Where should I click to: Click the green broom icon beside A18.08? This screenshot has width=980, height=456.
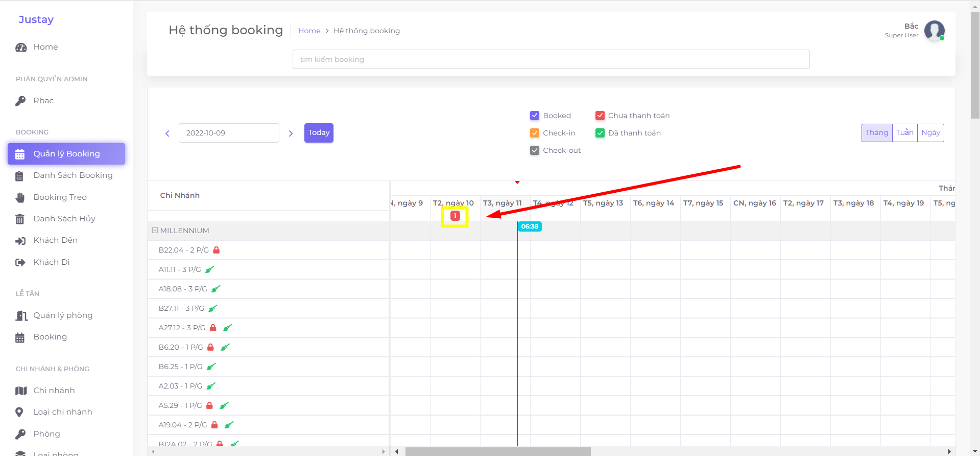216,289
